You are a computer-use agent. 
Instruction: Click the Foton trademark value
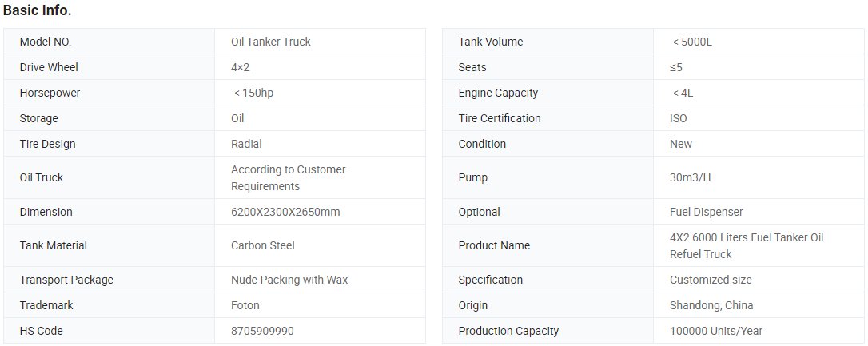pos(245,305)
